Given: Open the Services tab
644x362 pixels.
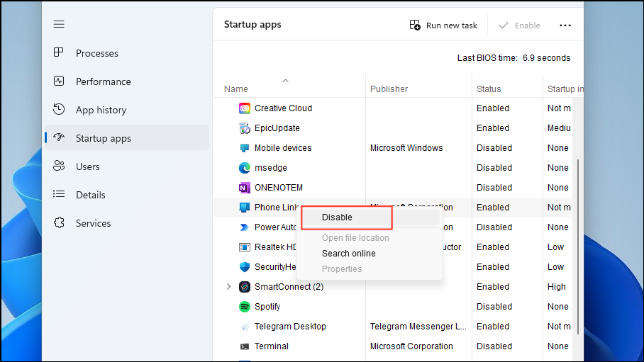Looking at the screenshot, I should [x=127, y=223].
